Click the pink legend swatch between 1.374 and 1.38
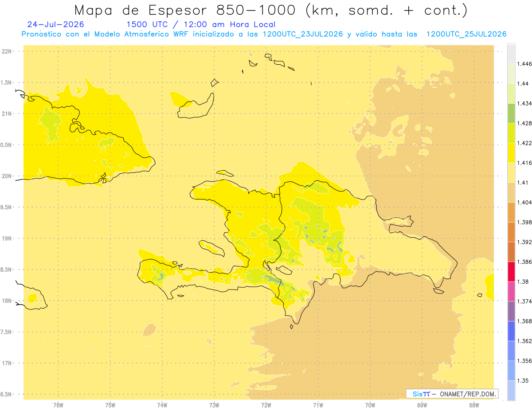 (511, 291)
